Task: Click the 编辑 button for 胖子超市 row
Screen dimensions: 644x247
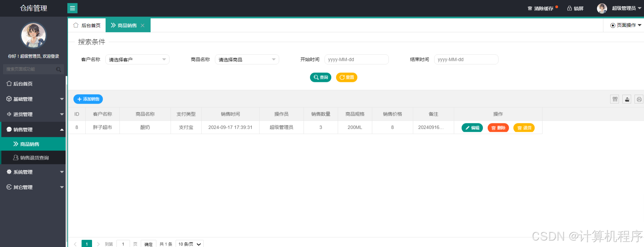Action: click(472, 128)
